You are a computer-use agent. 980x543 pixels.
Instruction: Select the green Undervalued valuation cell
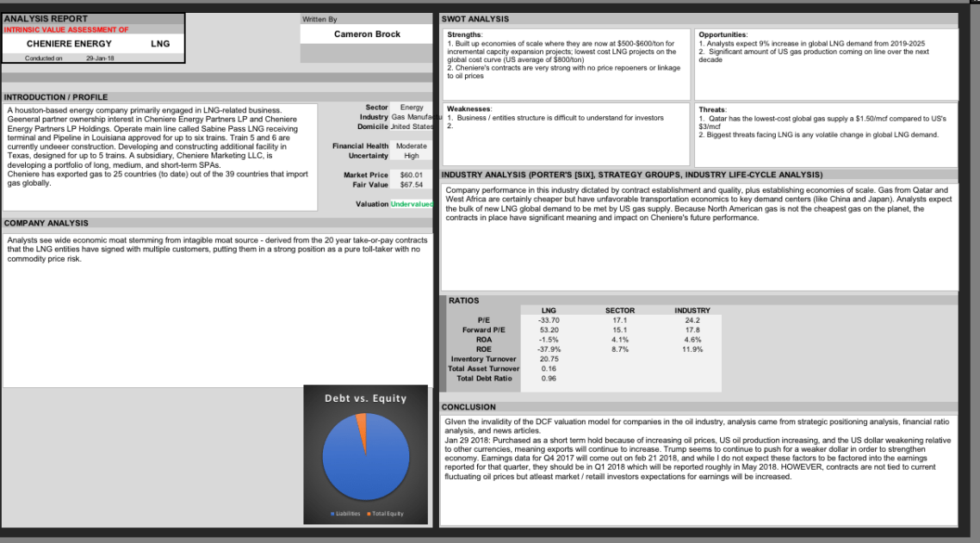coord(412,204)
